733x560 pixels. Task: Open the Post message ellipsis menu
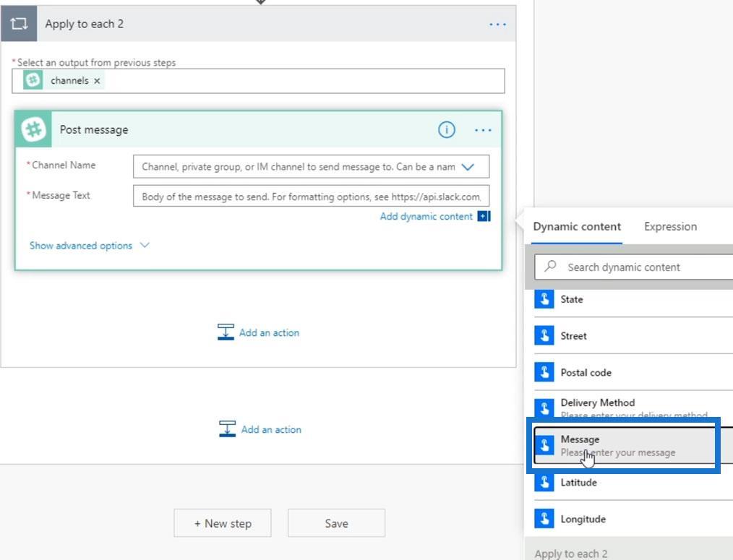(x=483, y=130)
